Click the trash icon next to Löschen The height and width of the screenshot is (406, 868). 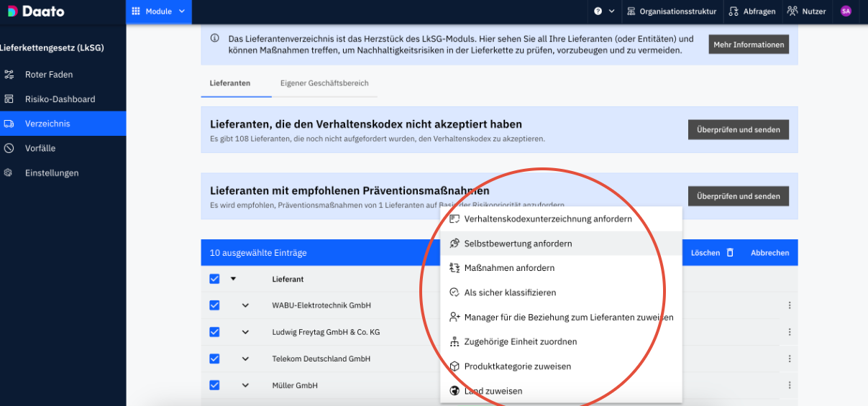pyautogui.click(x=730, y=253)
